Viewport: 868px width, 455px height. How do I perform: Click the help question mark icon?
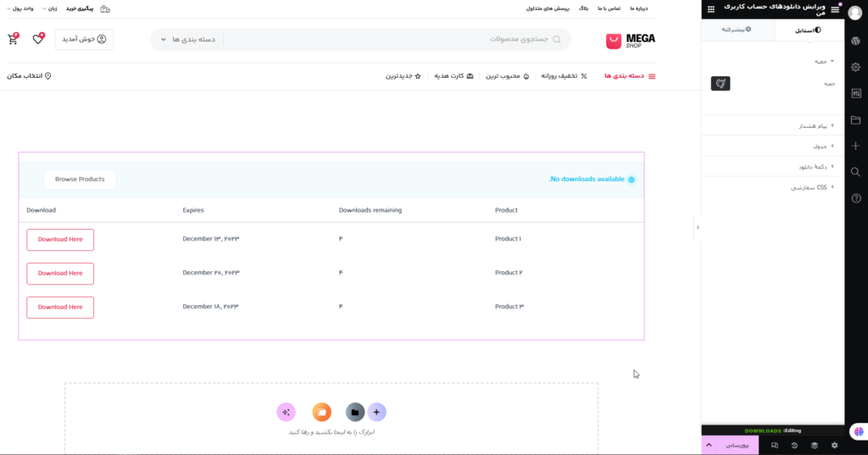pos(856,198)
